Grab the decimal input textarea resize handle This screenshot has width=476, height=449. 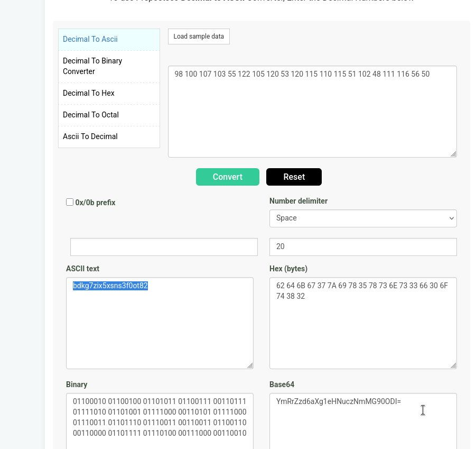tap(453, 154)
